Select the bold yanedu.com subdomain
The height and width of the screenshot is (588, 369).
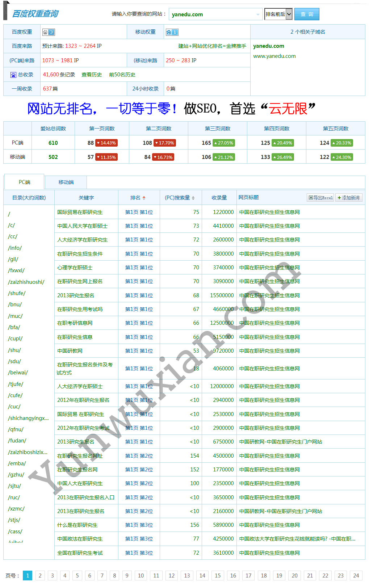269,46
